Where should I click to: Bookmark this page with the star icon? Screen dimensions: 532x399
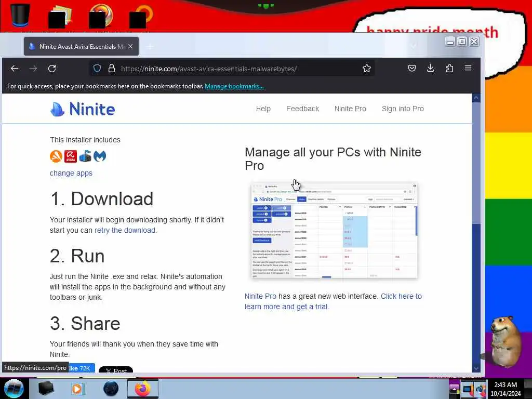(366, 69)
